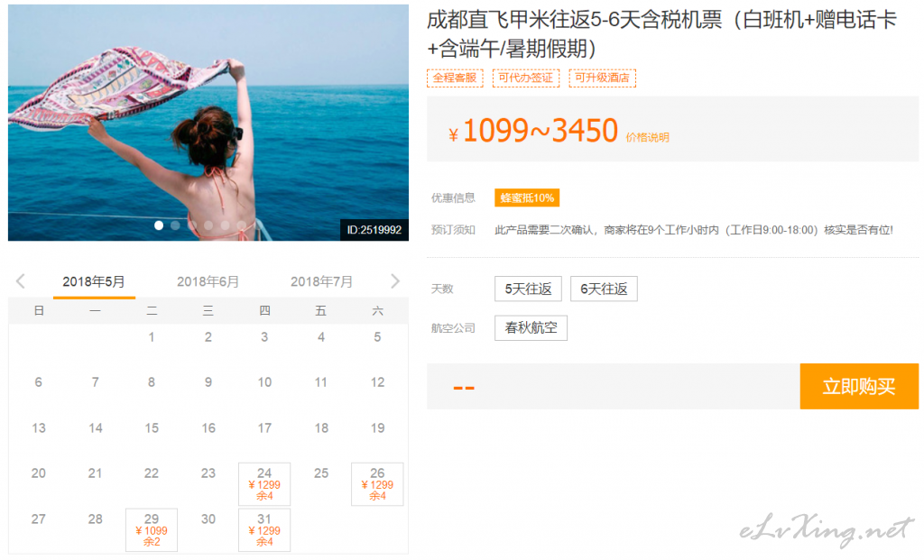Click date 30 in the May calendar

(208, 519)
